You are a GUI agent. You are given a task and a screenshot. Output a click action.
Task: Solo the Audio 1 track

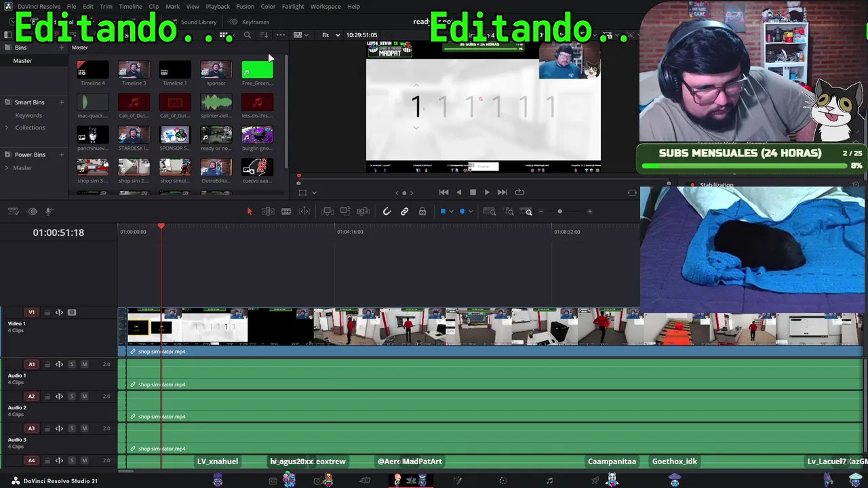(x=71, y=365)
